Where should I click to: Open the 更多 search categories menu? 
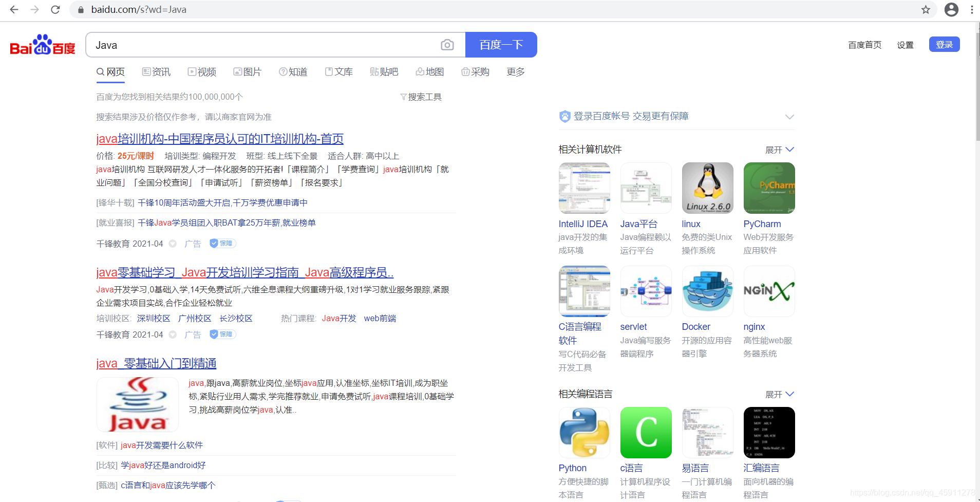(516, 72)
